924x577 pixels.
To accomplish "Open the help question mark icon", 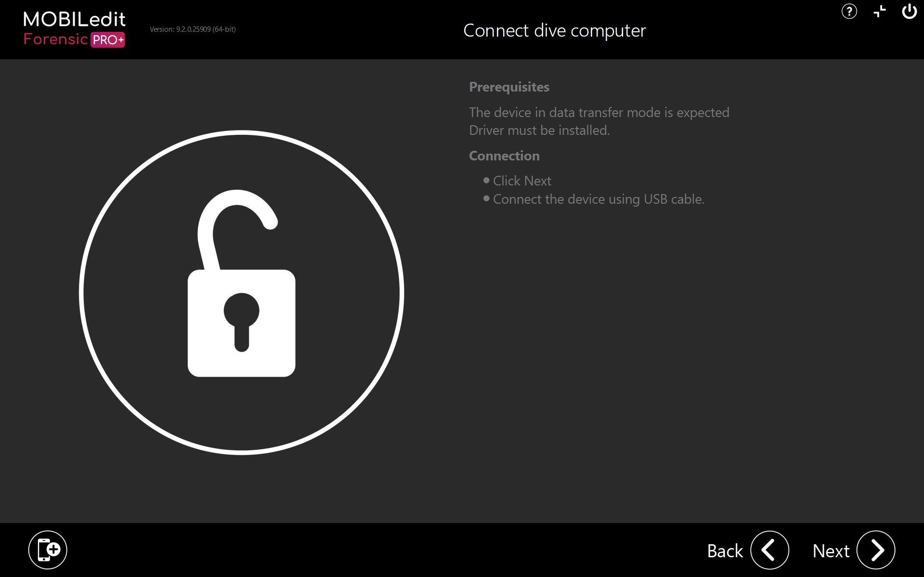I will click(x=849, y=12).
